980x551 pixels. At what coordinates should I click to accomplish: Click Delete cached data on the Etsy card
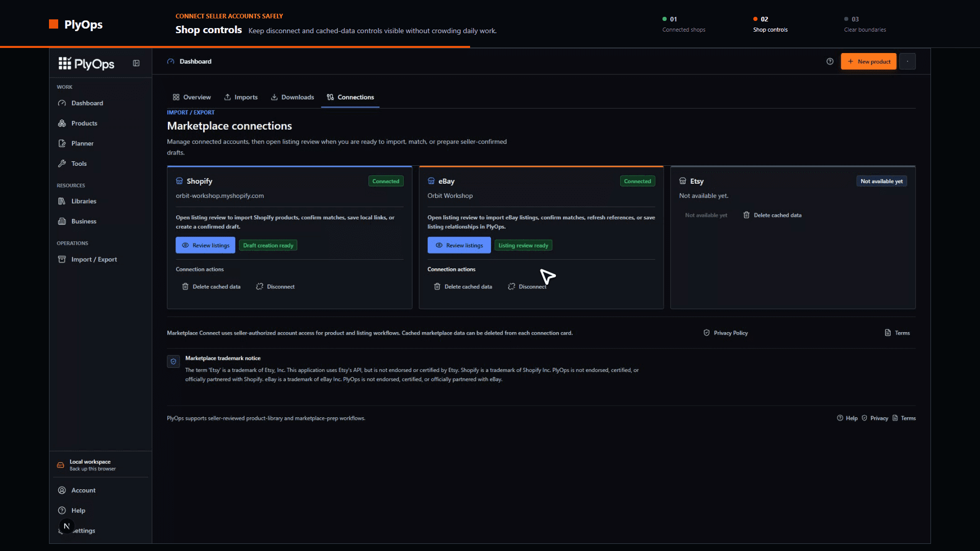(x=772, y=215)
